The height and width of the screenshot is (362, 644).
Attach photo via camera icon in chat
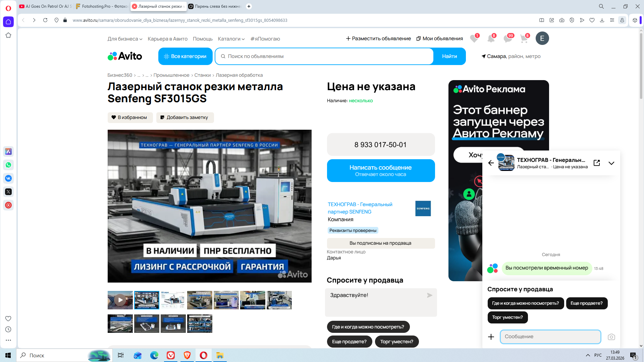tap(611, 337)
